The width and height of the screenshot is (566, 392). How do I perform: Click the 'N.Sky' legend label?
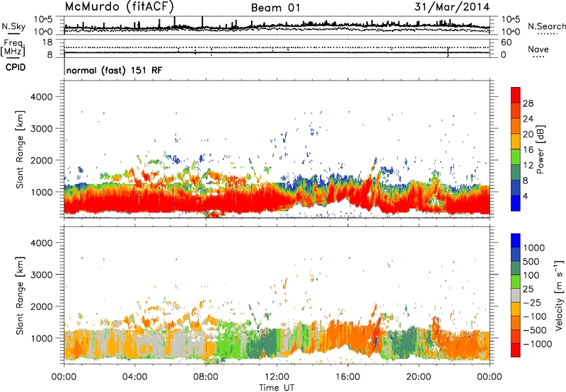(x=13, y=26)
